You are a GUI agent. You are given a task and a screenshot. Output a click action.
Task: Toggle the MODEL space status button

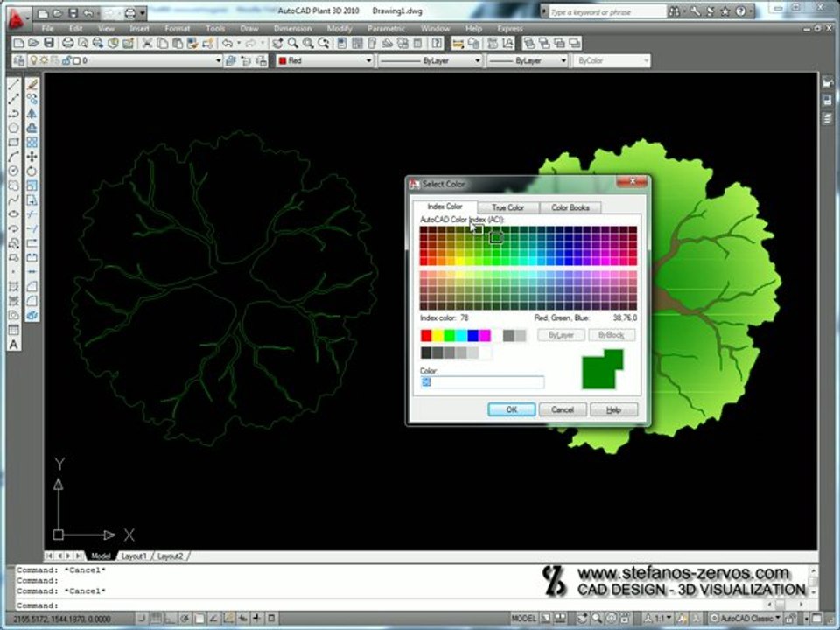[523, 619]
